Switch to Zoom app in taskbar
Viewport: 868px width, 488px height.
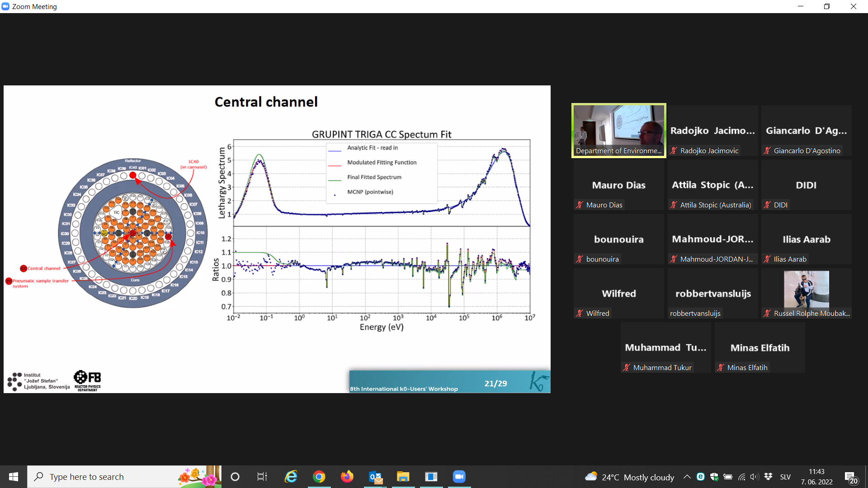459,477
